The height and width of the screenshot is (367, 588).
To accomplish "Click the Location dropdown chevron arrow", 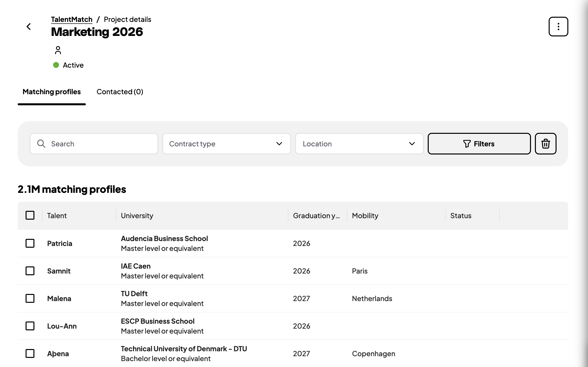I will (x=412, y=144).
